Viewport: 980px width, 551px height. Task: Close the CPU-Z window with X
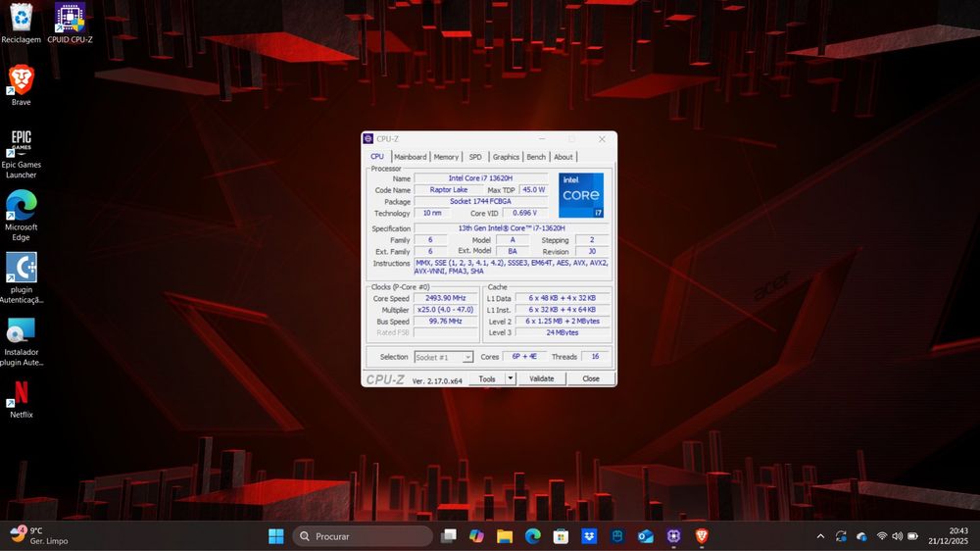[602, 139]
